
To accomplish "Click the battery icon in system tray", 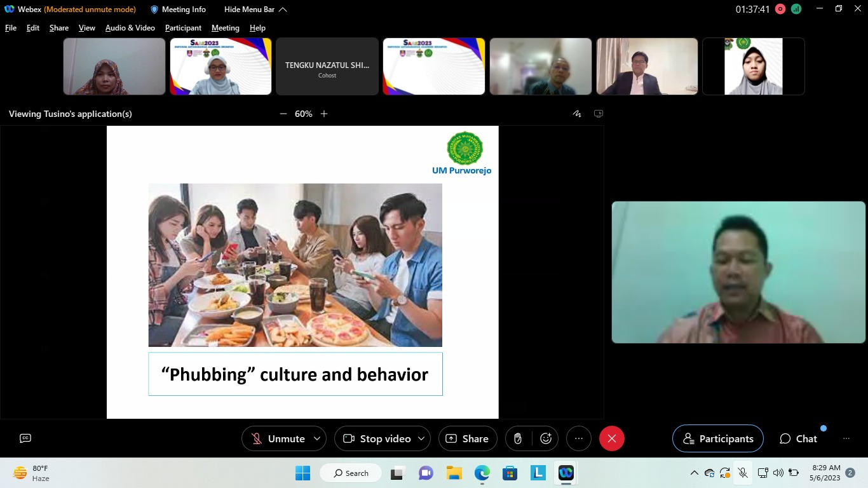I will coord(794,473).
